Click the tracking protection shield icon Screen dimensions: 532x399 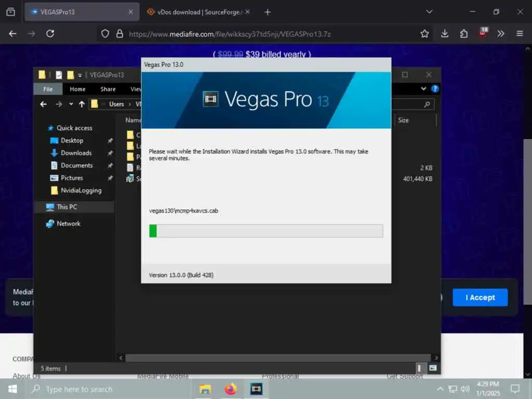(x=105, y=34)
